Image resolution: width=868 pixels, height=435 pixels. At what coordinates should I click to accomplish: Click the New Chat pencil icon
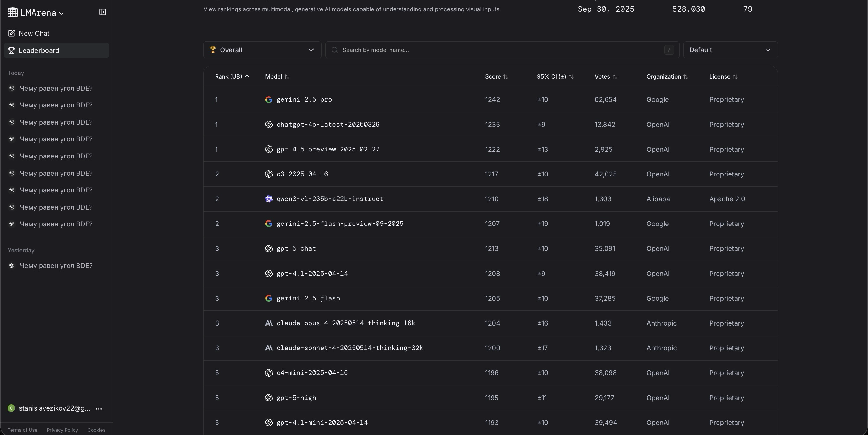coord(12,33)
